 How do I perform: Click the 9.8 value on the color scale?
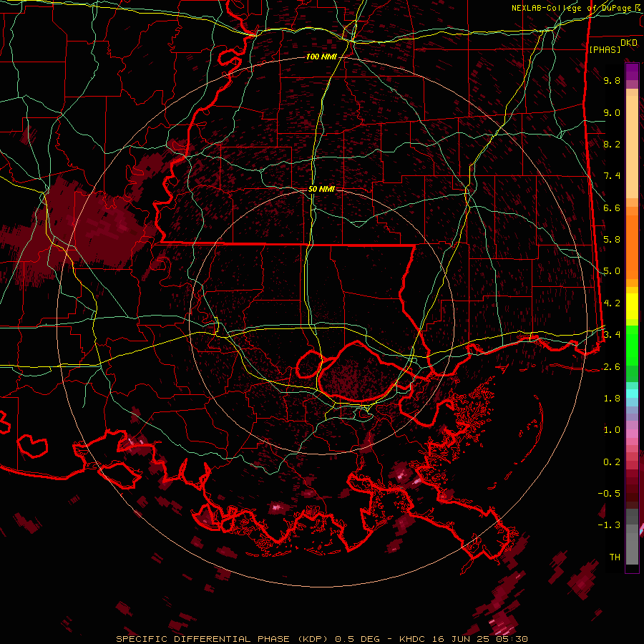click(612, 80)
